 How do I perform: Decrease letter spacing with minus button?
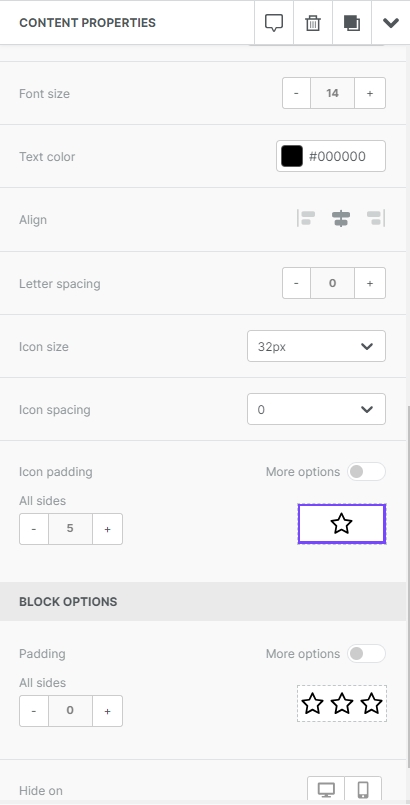[x=296, y=283]
